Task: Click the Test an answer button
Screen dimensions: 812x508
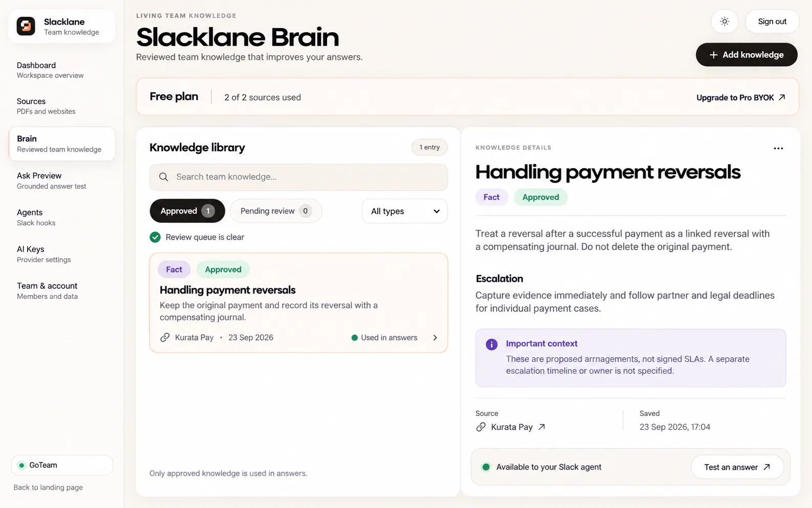Action: coord(737,467)
